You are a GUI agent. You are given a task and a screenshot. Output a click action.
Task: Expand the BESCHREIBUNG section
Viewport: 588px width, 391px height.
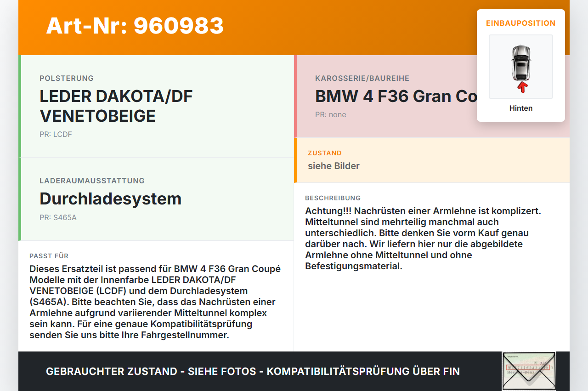(333, 198)
